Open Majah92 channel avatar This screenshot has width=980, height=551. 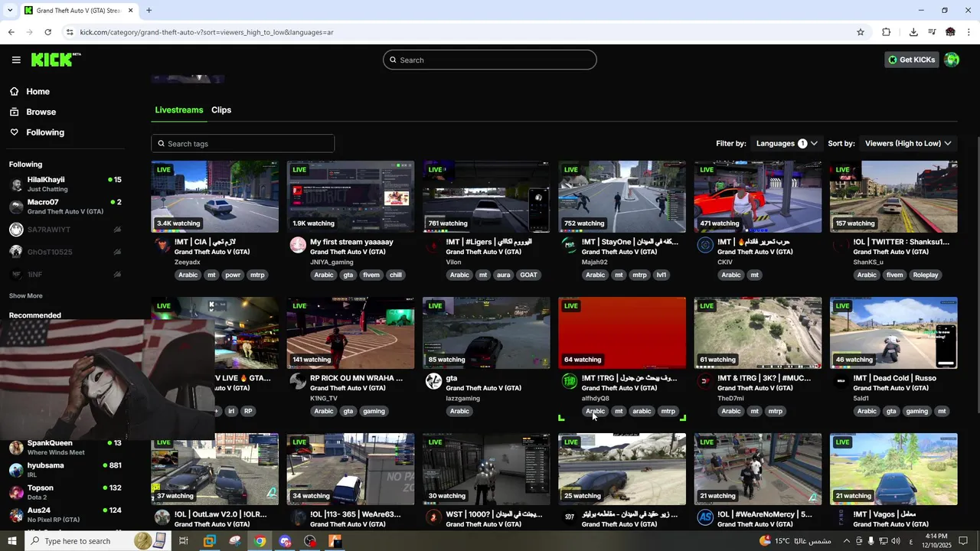point(570,245)
